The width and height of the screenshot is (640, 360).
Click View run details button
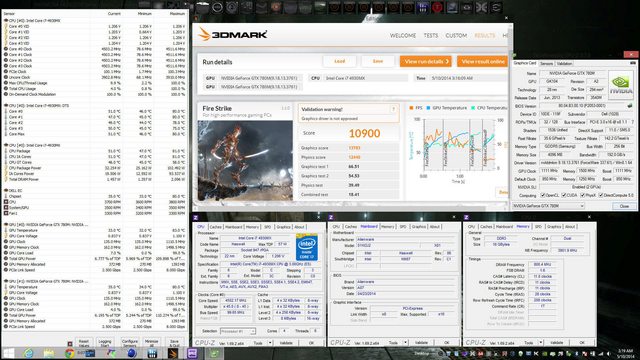pos(426,61)
